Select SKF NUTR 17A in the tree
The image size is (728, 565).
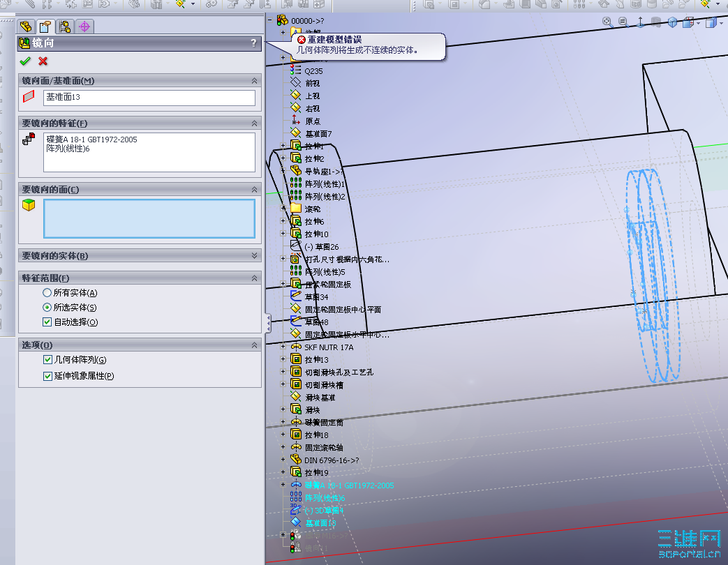coord(329,347)
